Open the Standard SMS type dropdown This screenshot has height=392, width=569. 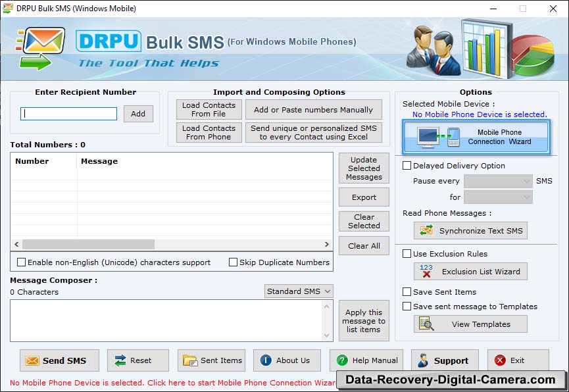pyautogui.click(x=299, y=291)
